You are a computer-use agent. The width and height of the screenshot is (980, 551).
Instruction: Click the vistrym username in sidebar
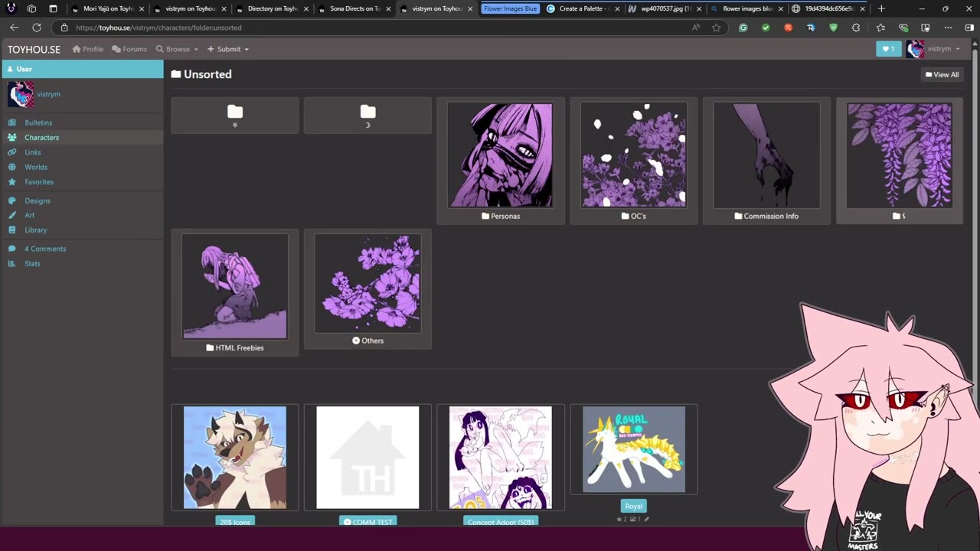(48, 94)
